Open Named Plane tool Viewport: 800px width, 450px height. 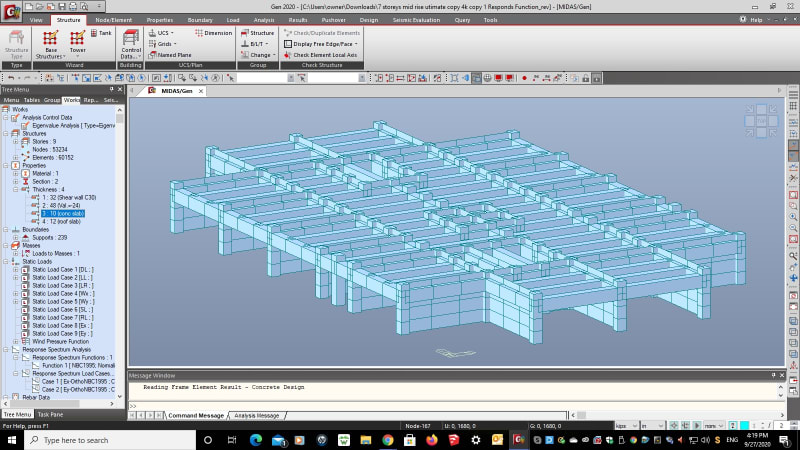[170, 55]
